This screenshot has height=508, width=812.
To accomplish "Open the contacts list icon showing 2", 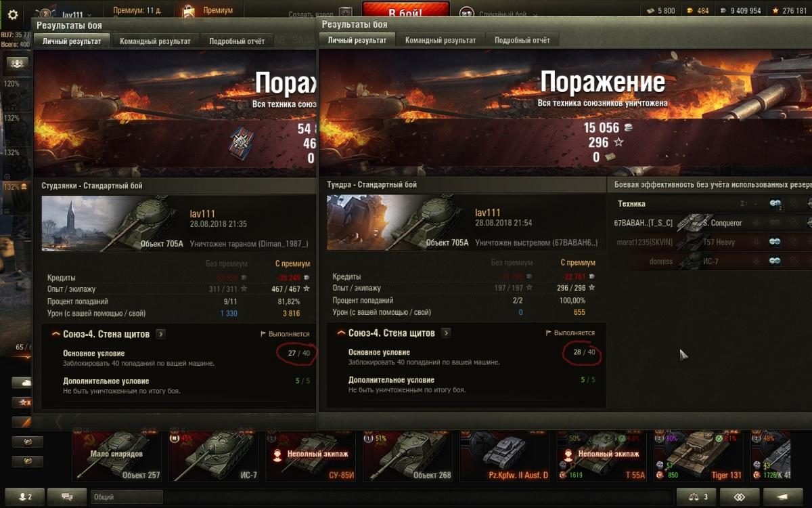I will click(24, 497).
